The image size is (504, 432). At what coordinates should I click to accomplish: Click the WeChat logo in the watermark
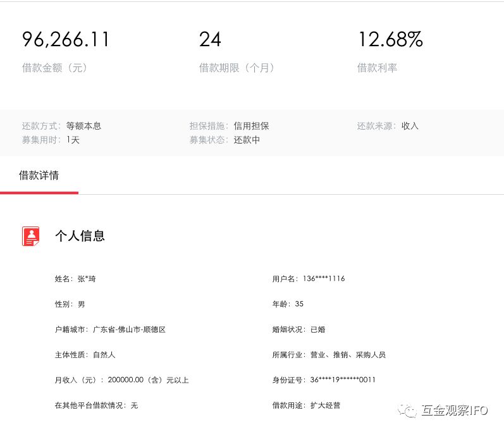tap(410, 410)
